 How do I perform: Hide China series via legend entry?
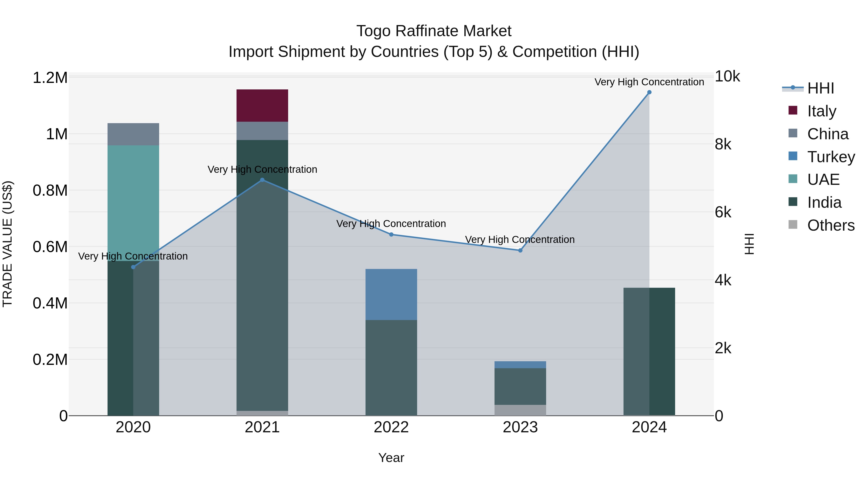pos(819,134)
